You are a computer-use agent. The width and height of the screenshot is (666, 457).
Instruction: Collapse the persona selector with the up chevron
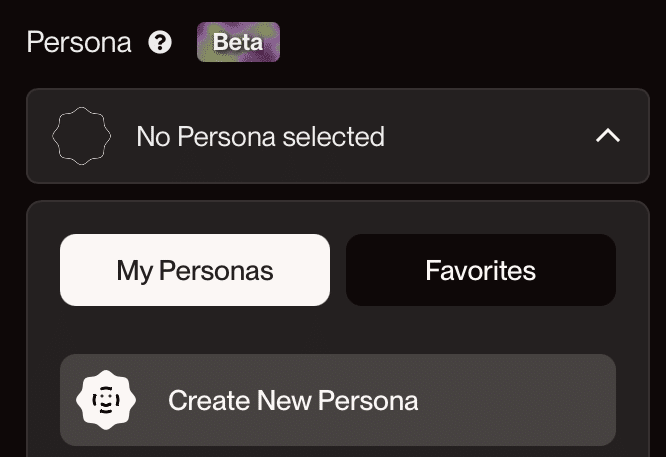[608, 136]
